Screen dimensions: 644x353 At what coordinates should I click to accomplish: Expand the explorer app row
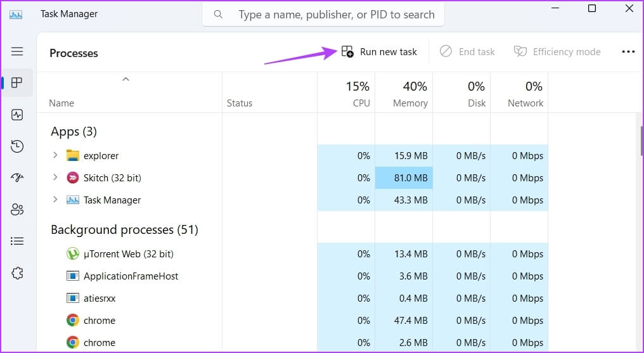(55, 155)
